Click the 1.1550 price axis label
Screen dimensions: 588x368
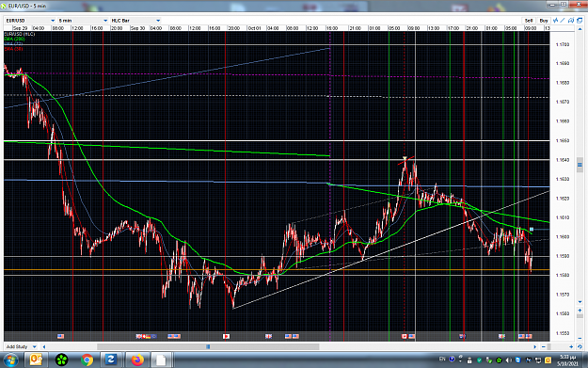point(563,333)
